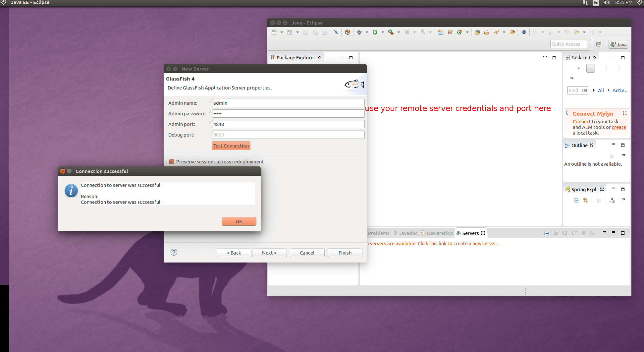Click the New wizard icon in the Eclipse toolbar
This screenshot has height=352, width=644.
pos(274,32)
